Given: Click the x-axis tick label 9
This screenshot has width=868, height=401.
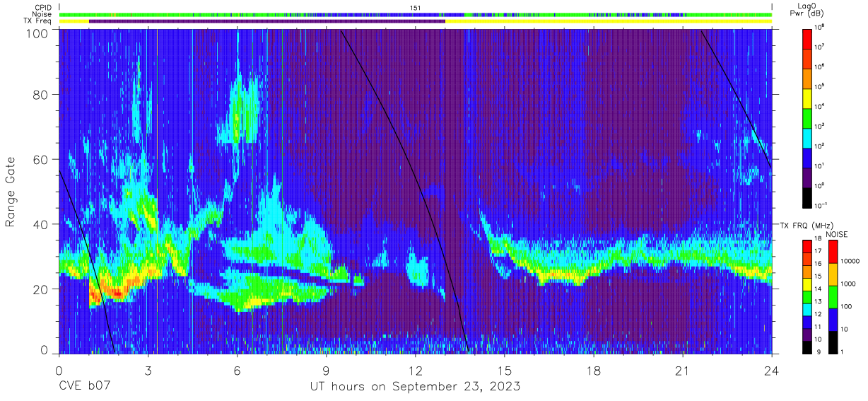Looking at the screenshot, I should pyautogui.click(x=326, y=370).
